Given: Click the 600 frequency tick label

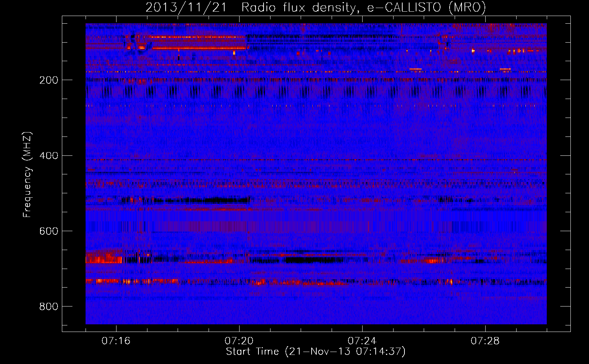Looking at the screenshot, I should tap(49, 231).
